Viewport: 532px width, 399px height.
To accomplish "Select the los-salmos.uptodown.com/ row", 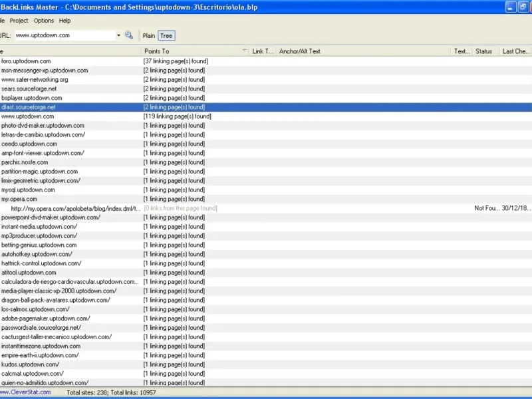I will [x=266, y=309].
